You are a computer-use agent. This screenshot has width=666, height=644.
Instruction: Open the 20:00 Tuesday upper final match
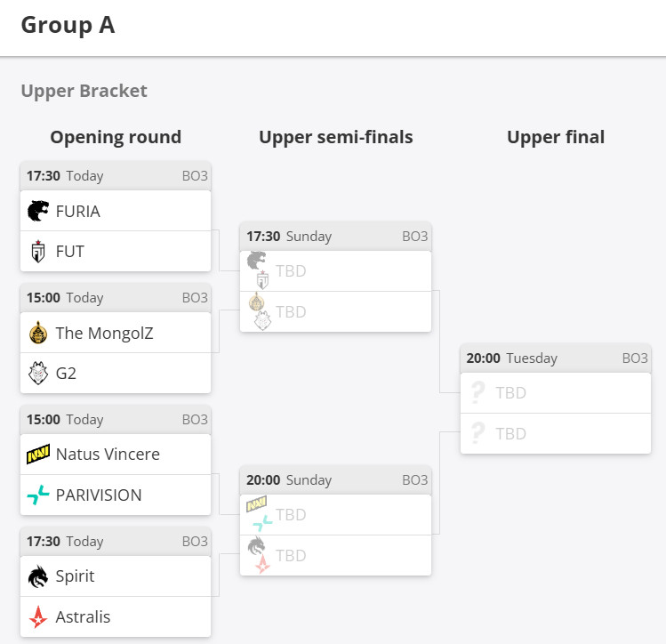click(556, 358)
